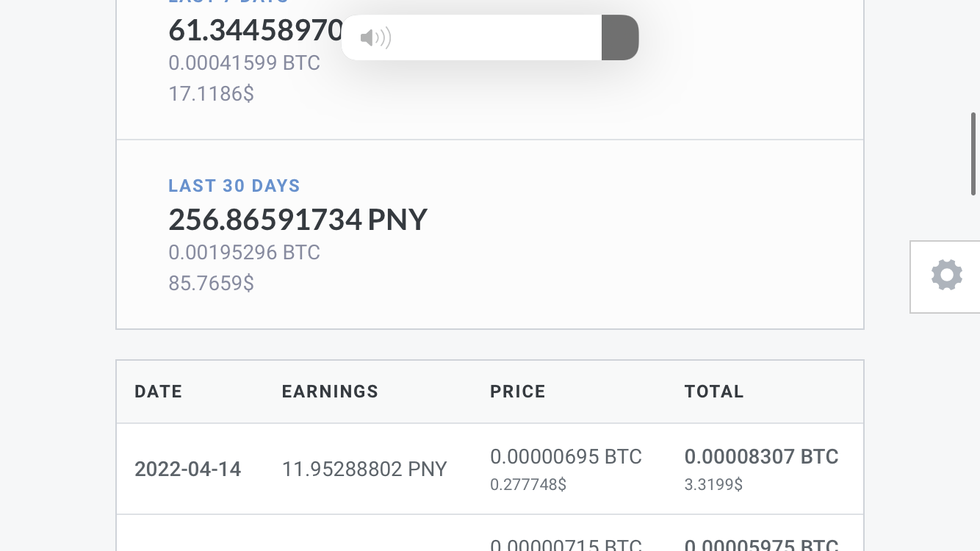Click the 11.95288802 PNY earnings cell
The image size is (980, 551).
[364, 469]
